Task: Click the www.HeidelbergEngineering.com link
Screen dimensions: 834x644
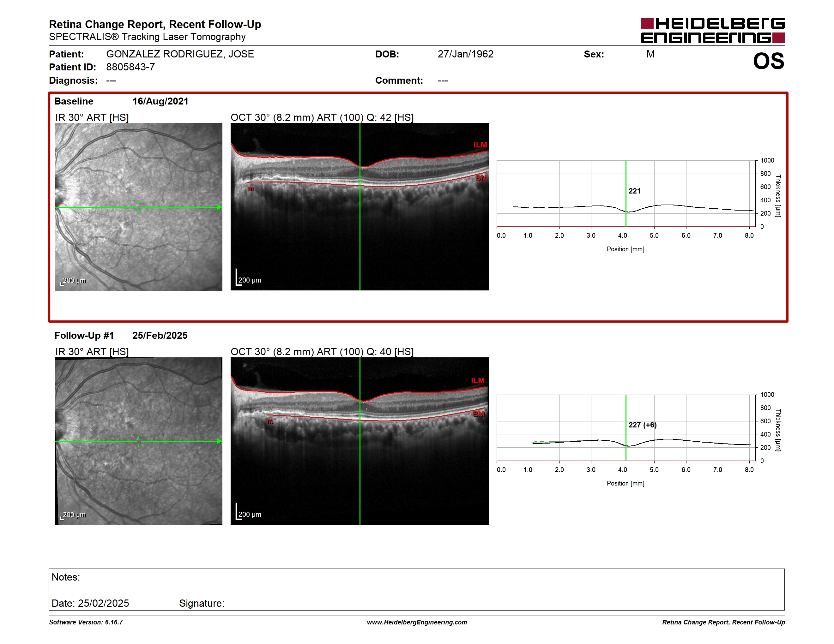Action: coord(417,622)
